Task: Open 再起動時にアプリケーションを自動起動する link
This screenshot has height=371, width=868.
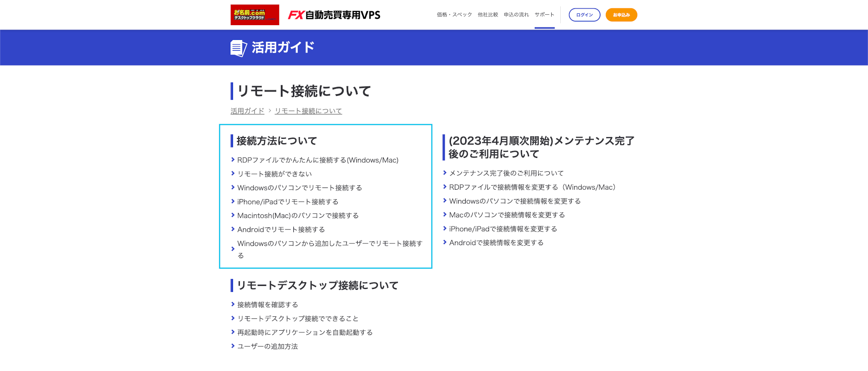Action: (305, 332)
